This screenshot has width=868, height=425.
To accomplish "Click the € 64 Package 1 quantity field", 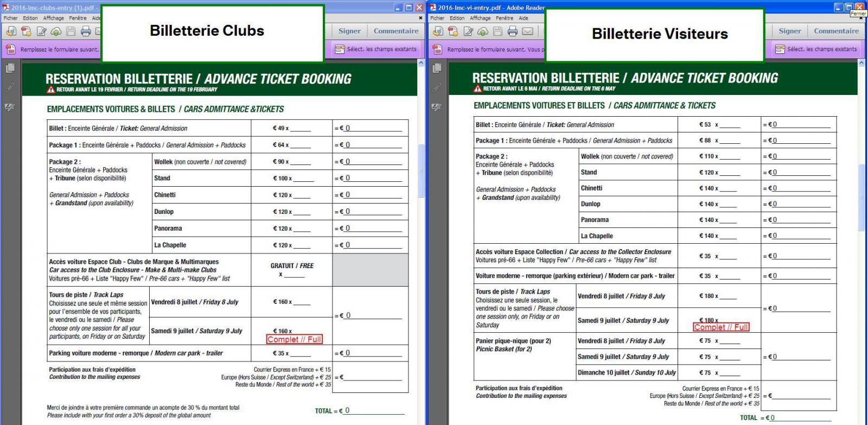I will click(x=301, y=145).
